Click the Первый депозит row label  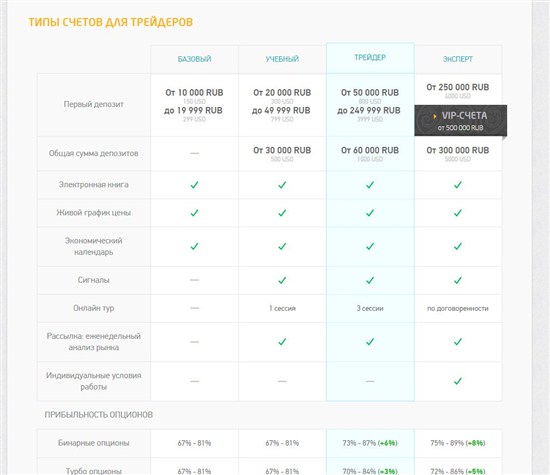94,104
